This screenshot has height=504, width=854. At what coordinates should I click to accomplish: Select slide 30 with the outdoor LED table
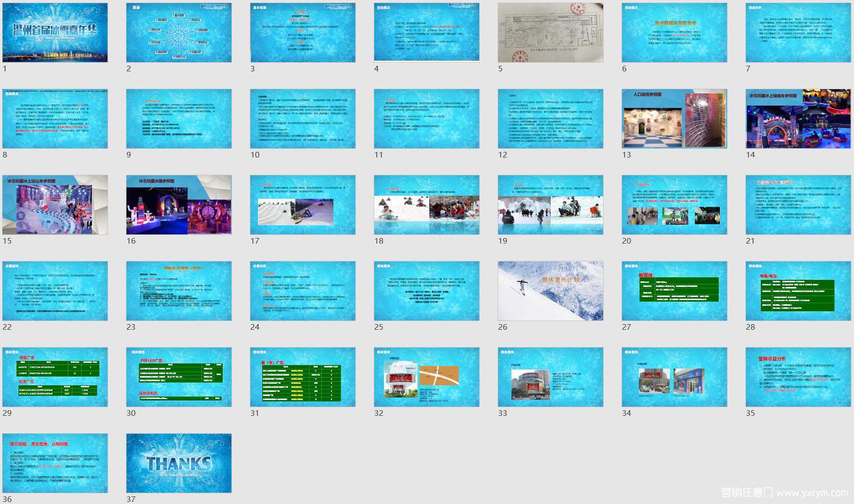click(179, 377)
